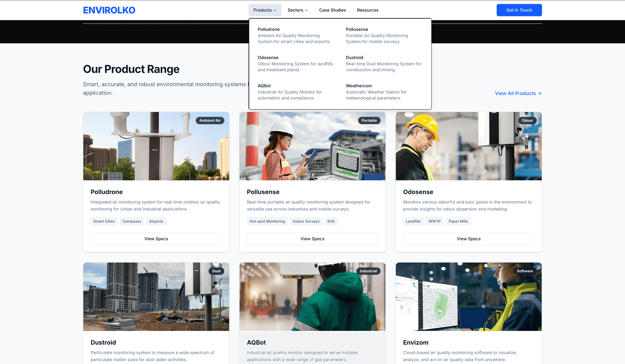Click the arrow on View All Products link
625x364 pixels.
coord(540,93)
